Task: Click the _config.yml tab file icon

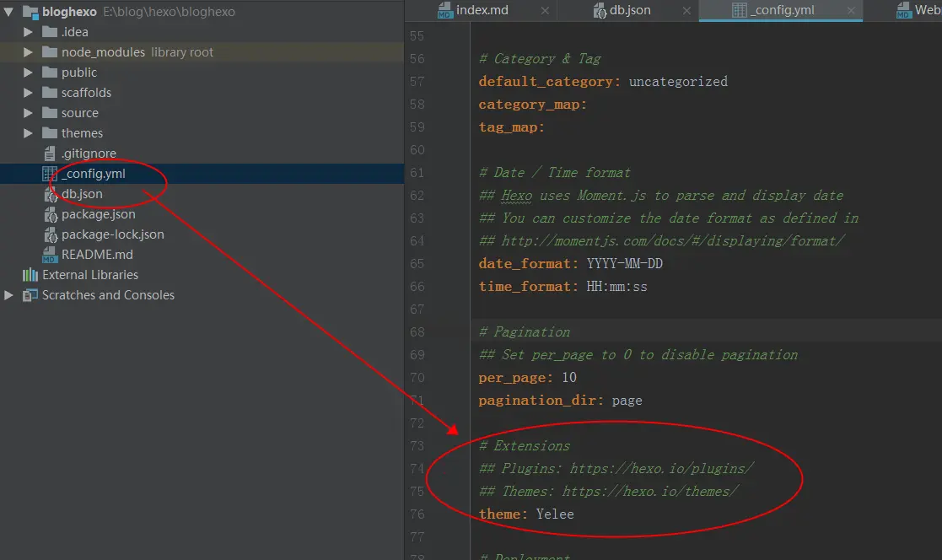Action: (x=740, y=9)
